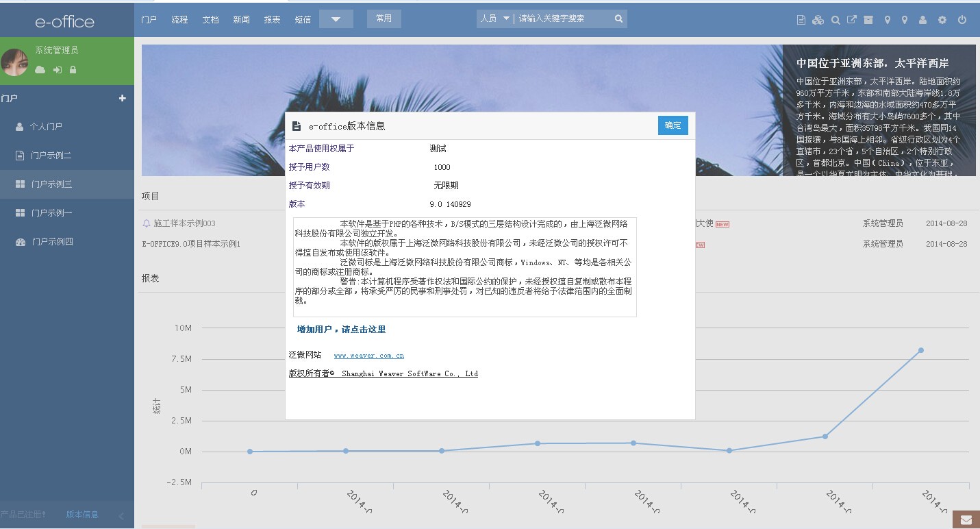Click the lock icon under 系统管理员

[x=73, y=70]
